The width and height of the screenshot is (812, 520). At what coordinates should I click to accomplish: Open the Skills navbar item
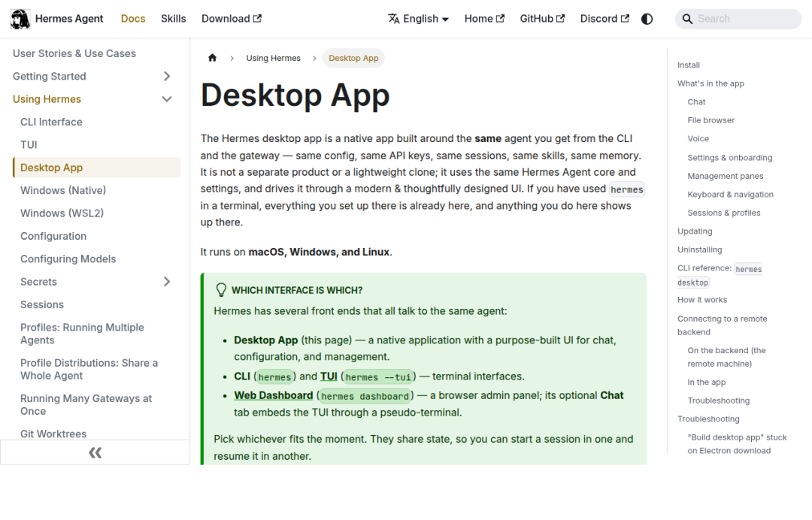[174, 19]
